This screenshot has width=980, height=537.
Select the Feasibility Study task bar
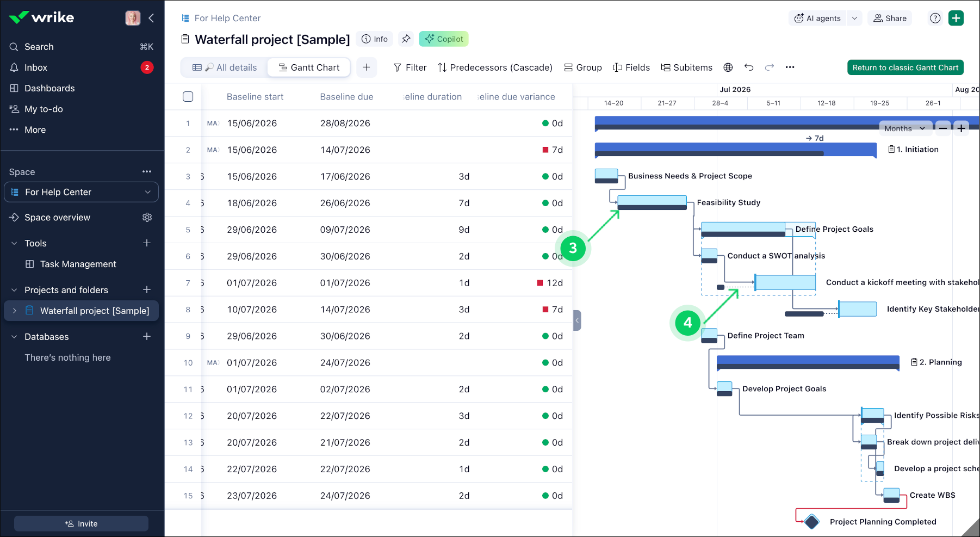[x=652, y=202]
